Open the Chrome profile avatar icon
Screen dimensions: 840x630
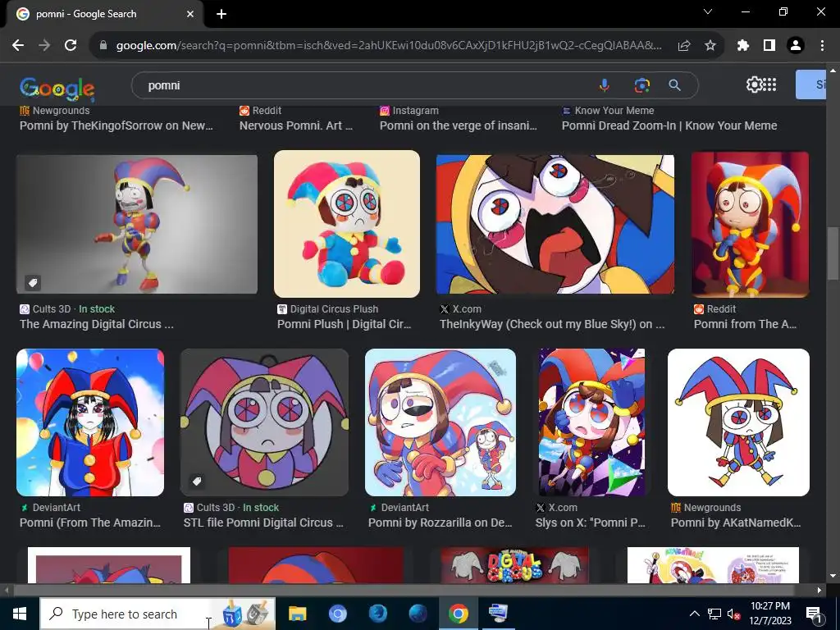tap(796, 46)
